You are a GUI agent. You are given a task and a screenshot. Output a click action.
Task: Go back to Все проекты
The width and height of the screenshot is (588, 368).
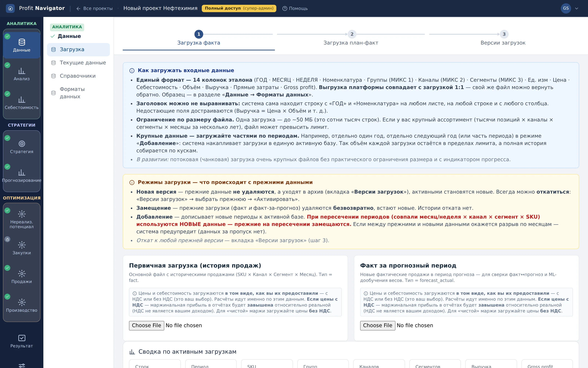[94, 8]
